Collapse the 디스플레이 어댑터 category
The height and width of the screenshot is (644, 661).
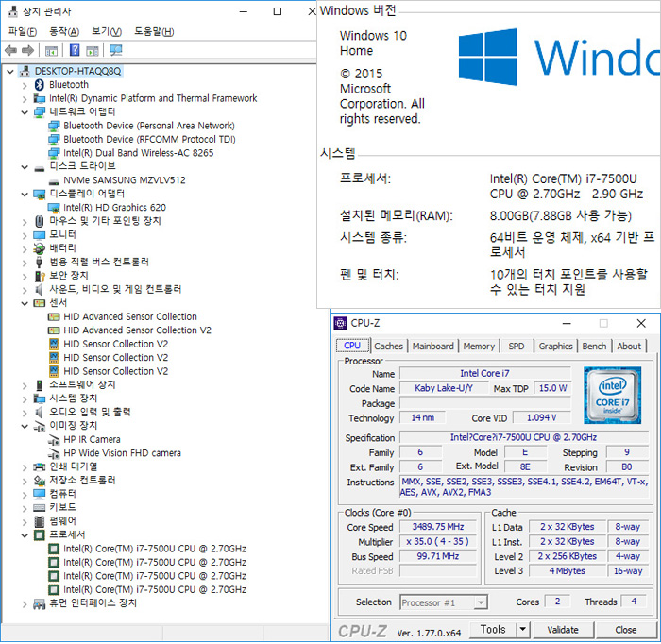tap(25, 195)
